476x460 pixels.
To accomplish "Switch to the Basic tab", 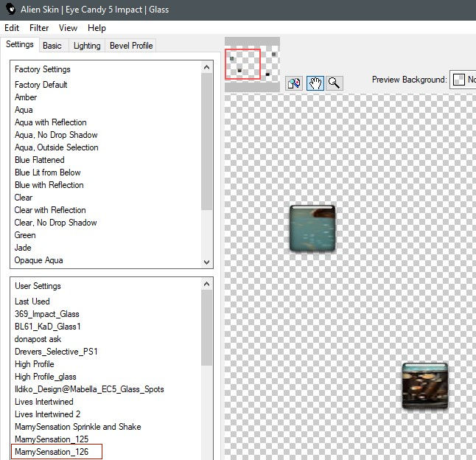I will (x=52, y=46).
